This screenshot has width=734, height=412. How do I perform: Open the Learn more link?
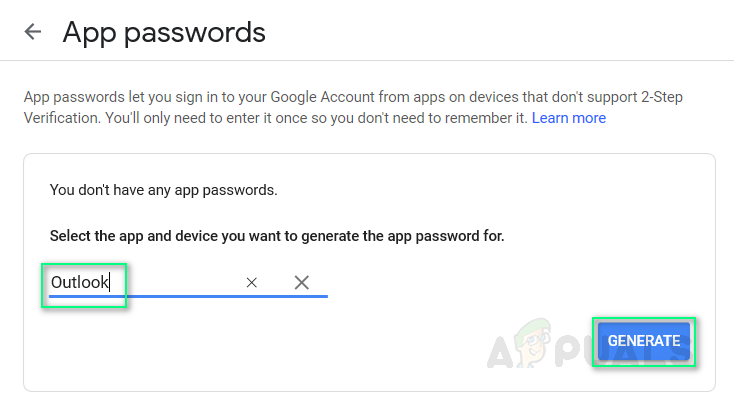click(x=568, y=118)
